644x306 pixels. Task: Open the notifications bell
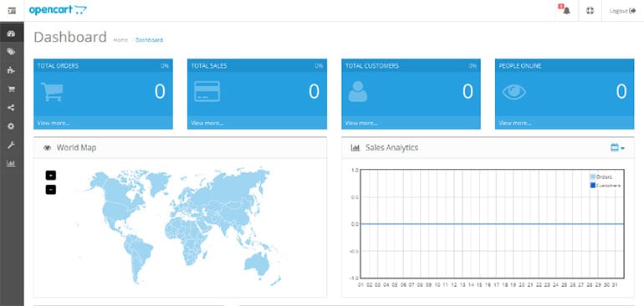click(x=566, y=11)
